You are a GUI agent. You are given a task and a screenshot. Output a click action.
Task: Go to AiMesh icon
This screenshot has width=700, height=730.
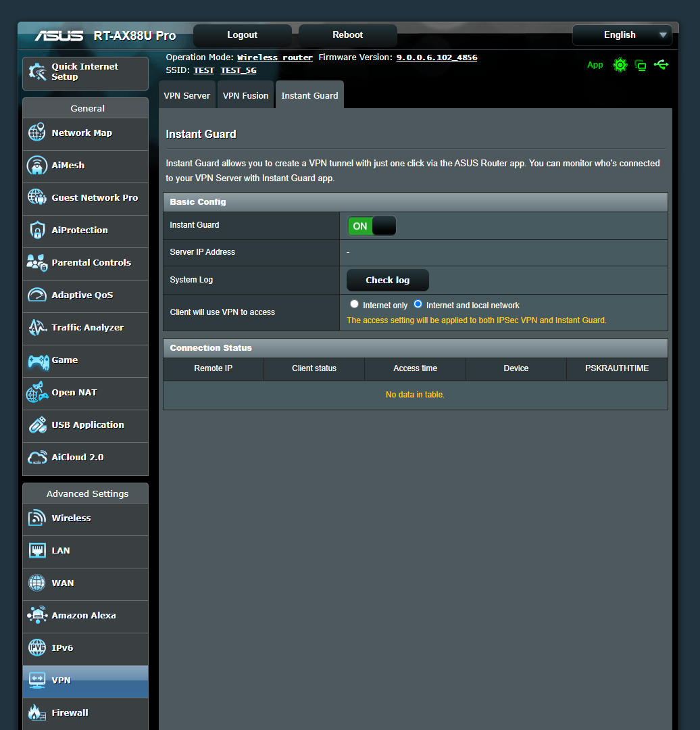(37, 166)
